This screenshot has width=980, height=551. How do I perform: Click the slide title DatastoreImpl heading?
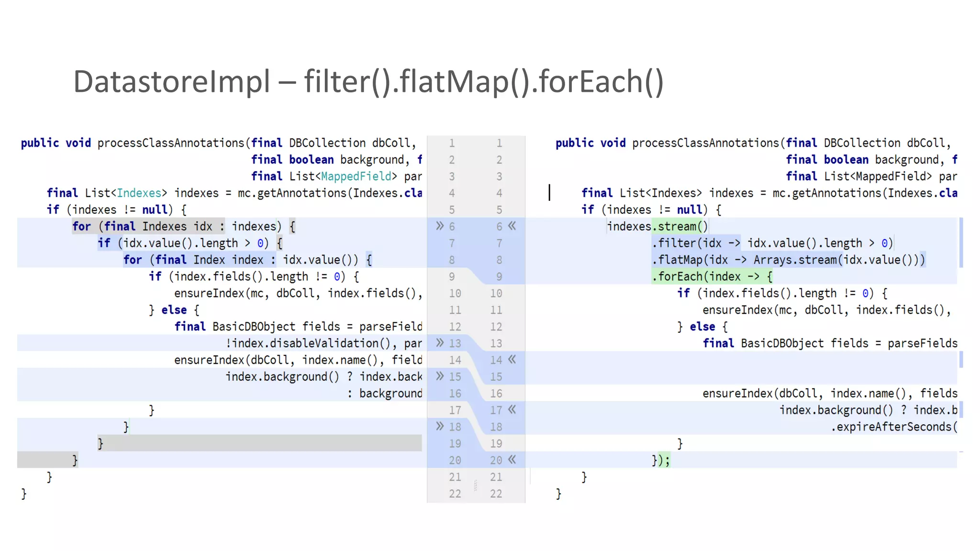pos(368,81)
